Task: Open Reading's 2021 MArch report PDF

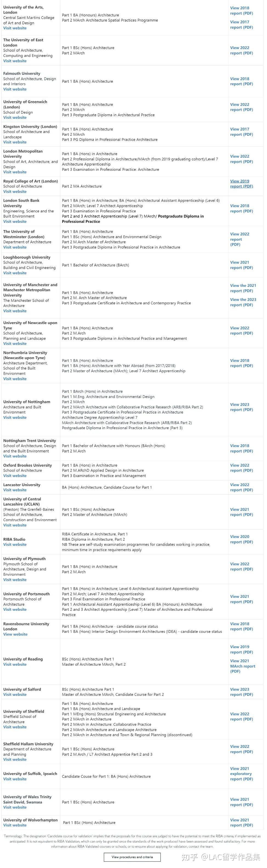Action: tap(242, 666)
